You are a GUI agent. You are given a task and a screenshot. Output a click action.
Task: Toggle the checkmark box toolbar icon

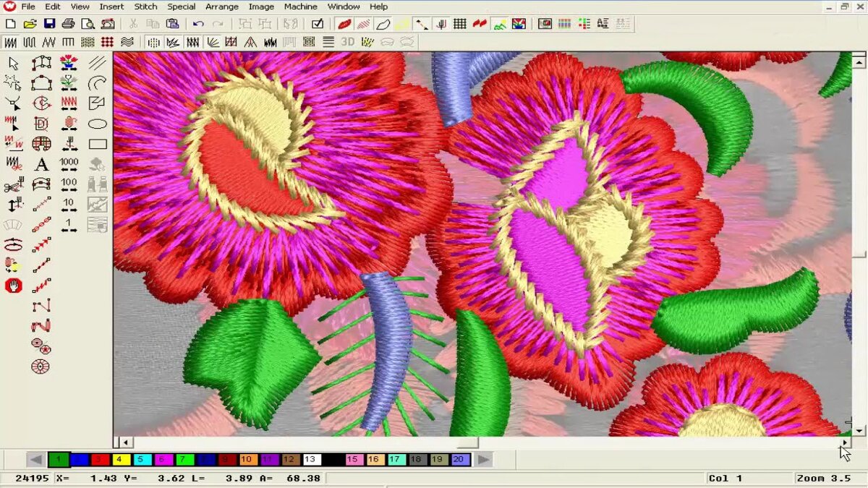pyautogui.click(x=317, y=24)
